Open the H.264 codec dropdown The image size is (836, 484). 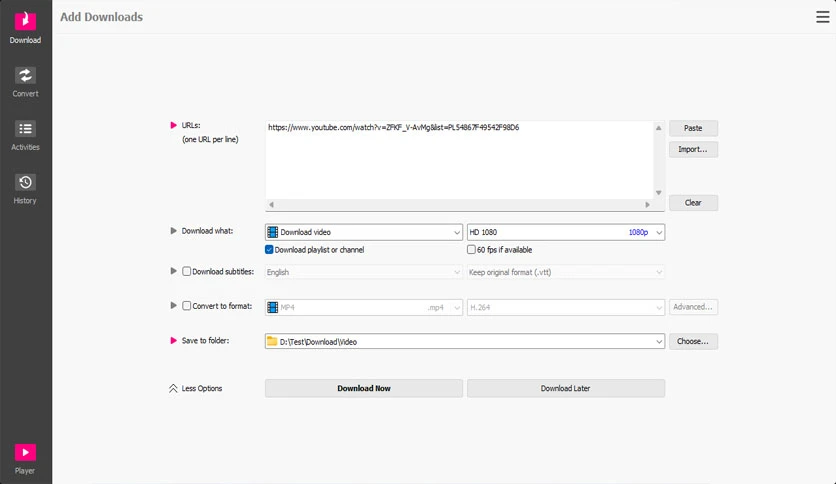[566, 307]
